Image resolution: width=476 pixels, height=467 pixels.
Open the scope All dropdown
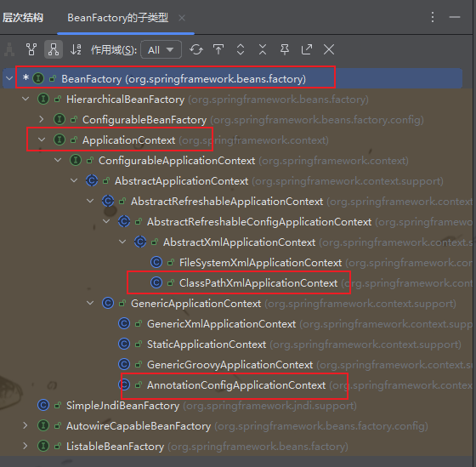pos(161,49)
